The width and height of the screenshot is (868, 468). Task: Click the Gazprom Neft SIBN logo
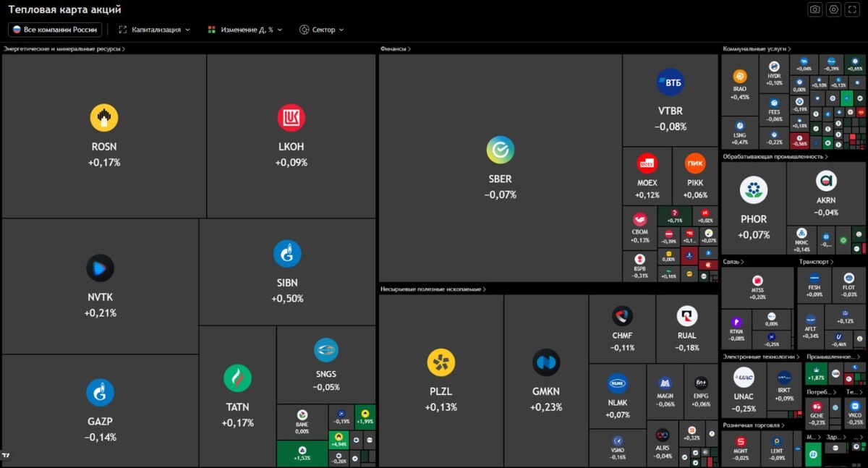coord(287,254)
